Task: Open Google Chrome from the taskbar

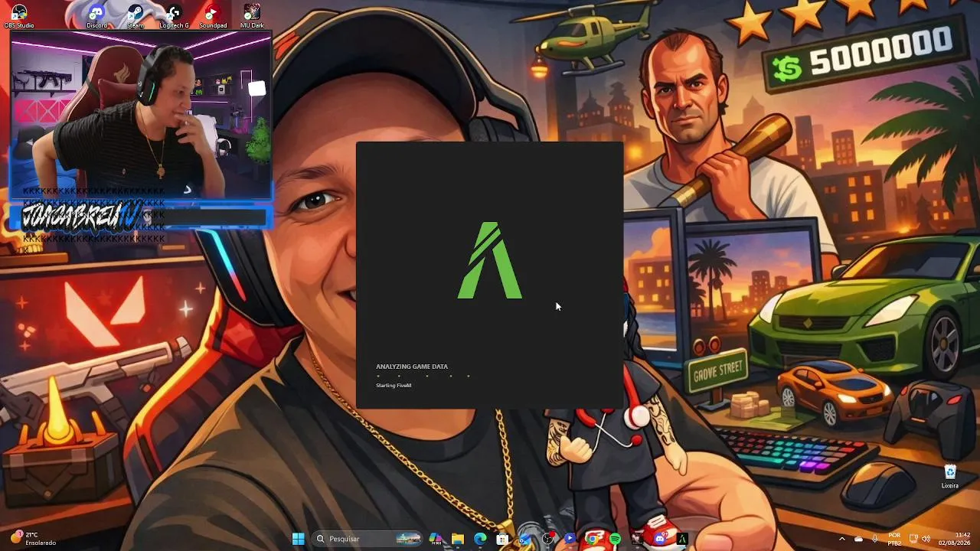Action: (x=592, y=539)
